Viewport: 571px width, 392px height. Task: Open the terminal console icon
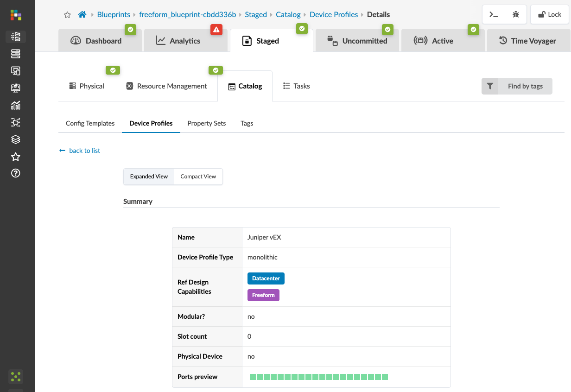494,14
